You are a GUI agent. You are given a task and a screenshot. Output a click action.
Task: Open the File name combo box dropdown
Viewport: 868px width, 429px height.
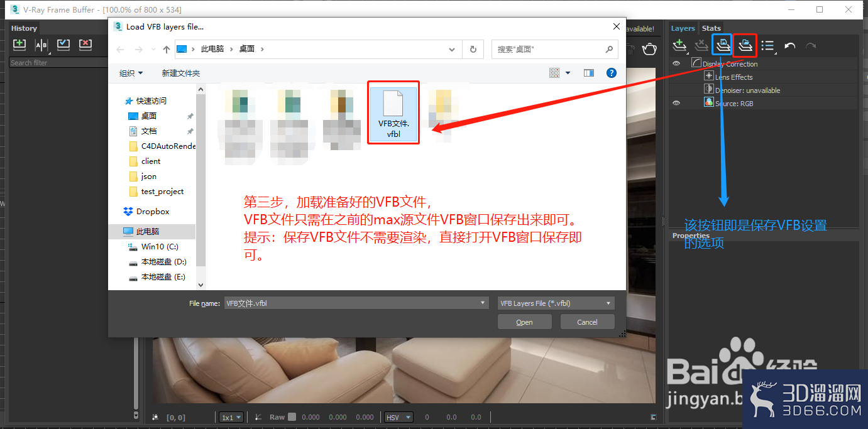point(483,303)
